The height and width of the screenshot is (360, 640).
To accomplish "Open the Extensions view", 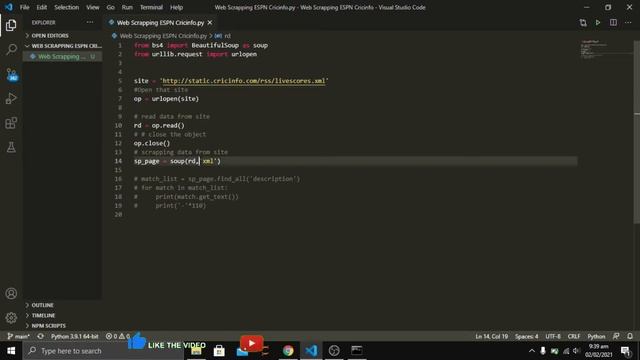I will coord(11,123).
